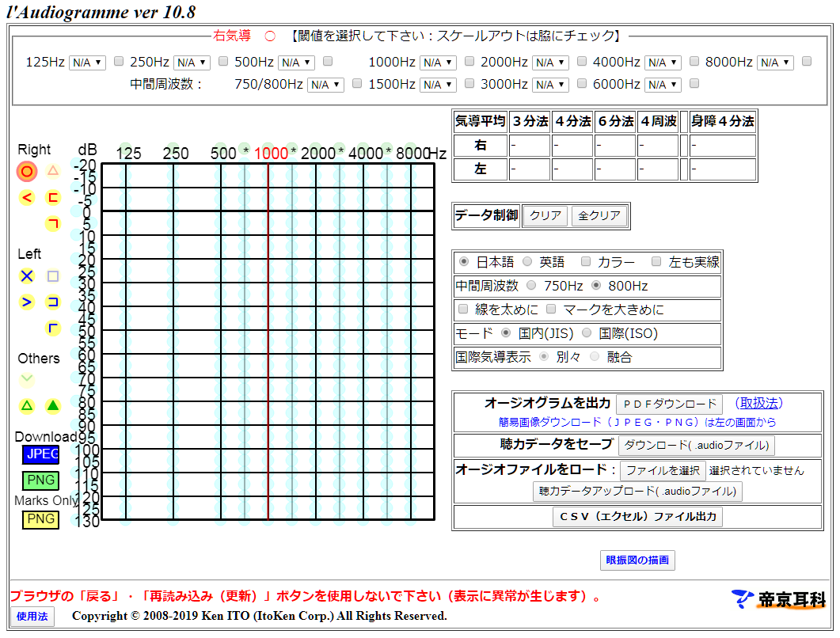Open the 250Hz threshold dropdown
This screenshot has width=840, height=638.
click(192, 63)
